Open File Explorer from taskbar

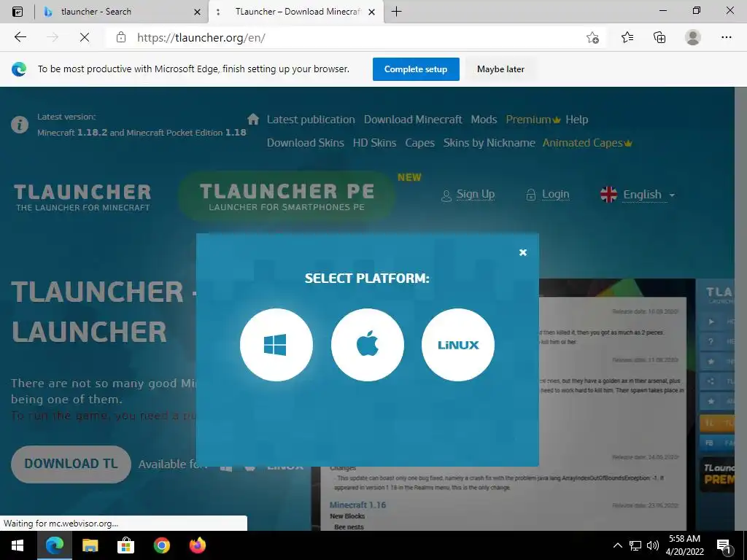tap(90, 545)
